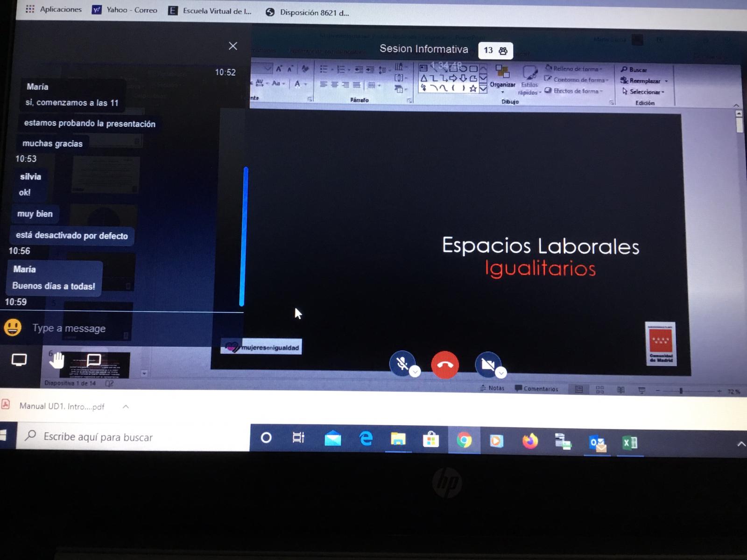Open Outlook from the taskbar
Screen dimensions: 747x560
point(597,442)
